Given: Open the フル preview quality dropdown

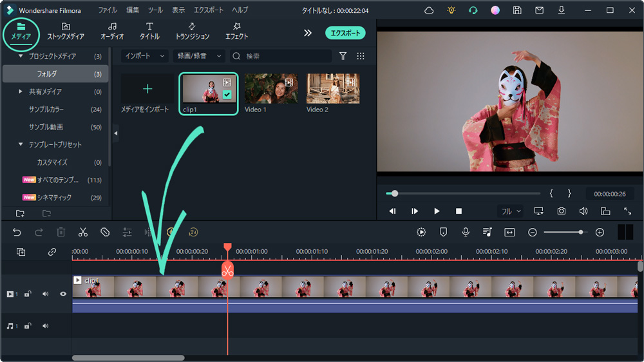Looking at the screenshot, I should (511, 211).
